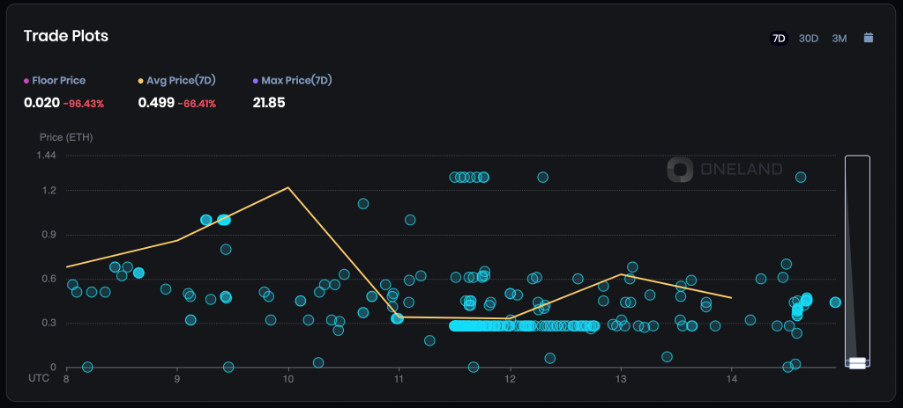904x408 pixels.
Task: Select the lone 1.29 ETH dot after day 14
Action: 800,177
